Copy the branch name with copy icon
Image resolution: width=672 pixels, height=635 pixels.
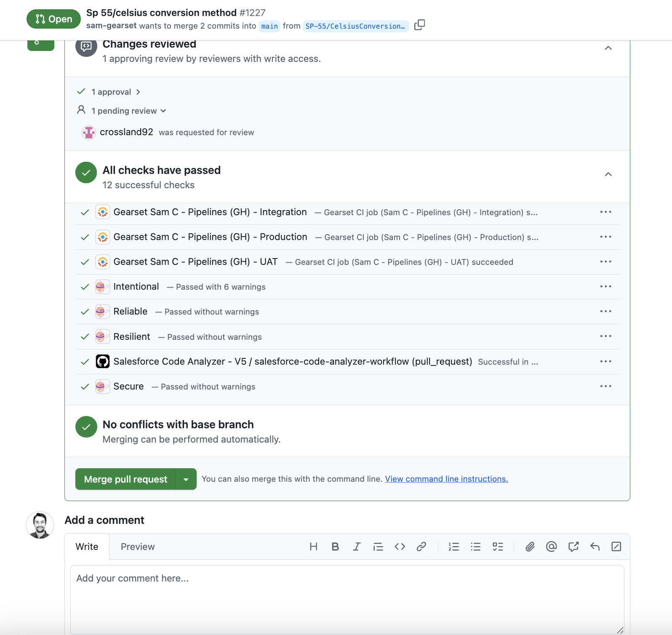click(419, 25)
